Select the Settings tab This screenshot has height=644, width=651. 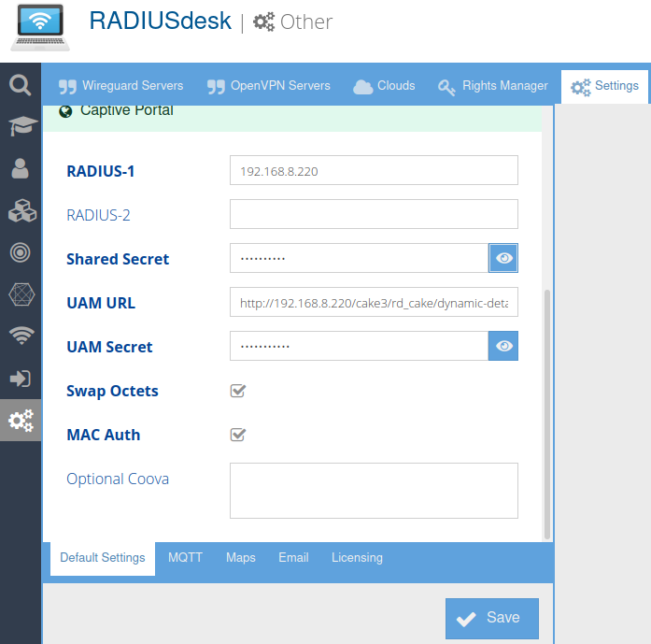[x=604, y=86]
